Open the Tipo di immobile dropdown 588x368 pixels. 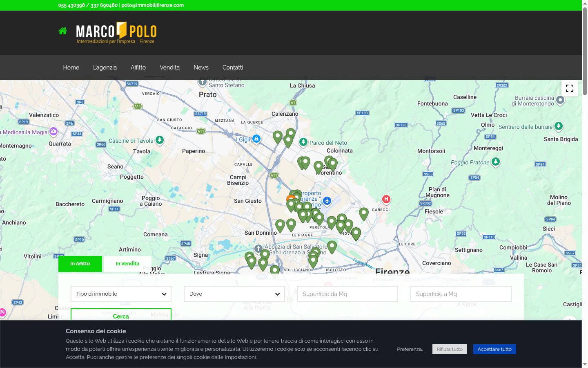(x=121, y=294)
